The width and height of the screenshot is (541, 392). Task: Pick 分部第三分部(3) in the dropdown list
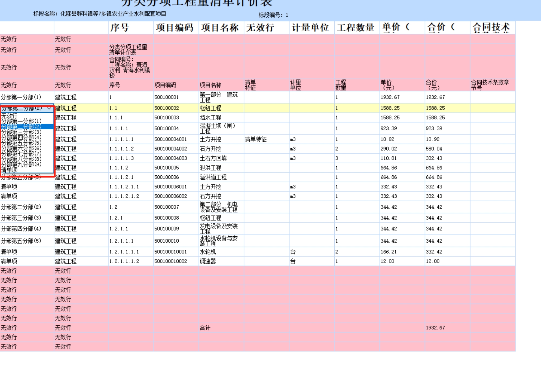[21, 132]
